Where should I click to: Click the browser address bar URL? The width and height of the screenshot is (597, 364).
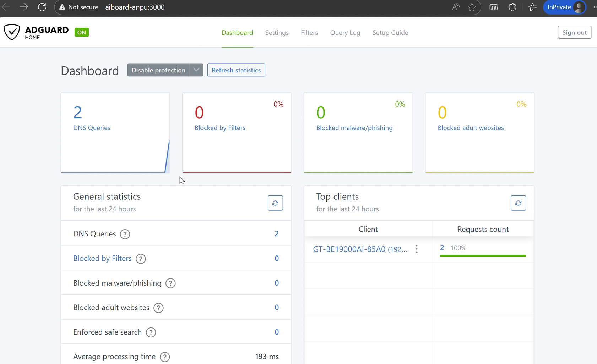pos(135,7)
